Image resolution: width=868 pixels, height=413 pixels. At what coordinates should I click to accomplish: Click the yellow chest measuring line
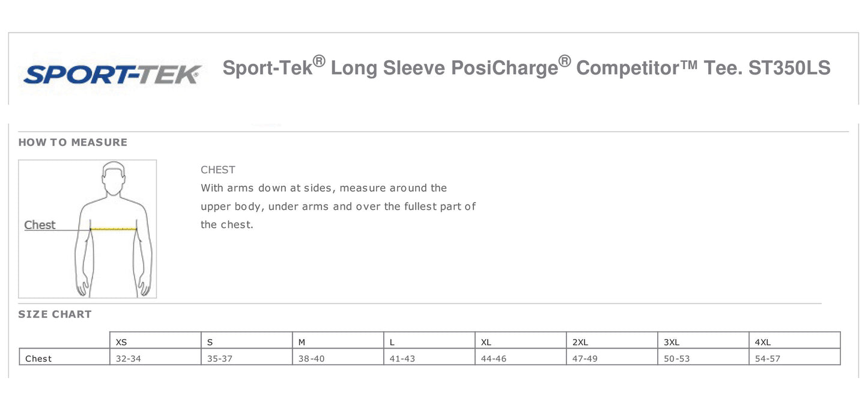114,229
